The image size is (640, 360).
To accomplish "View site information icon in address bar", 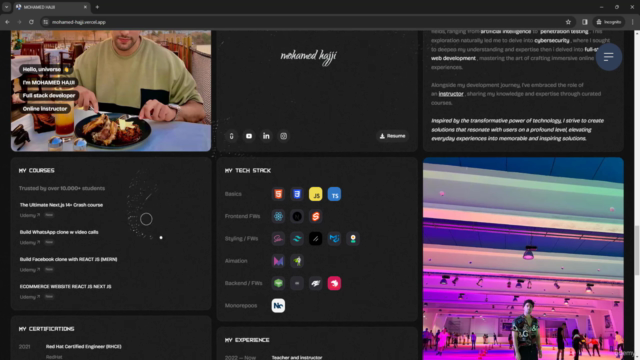I will [46, 22].
